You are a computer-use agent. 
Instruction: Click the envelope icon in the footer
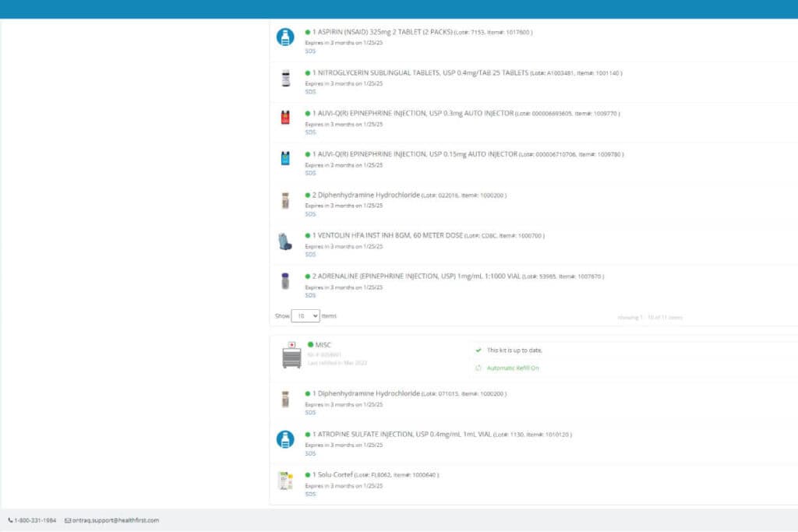click(68, 520)
